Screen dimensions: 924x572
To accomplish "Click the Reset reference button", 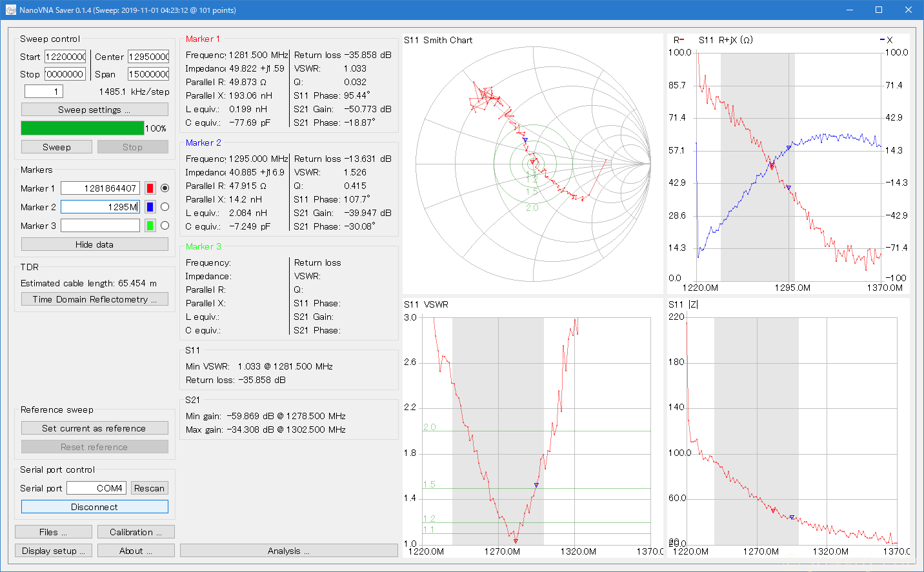I will coord(94,447).
